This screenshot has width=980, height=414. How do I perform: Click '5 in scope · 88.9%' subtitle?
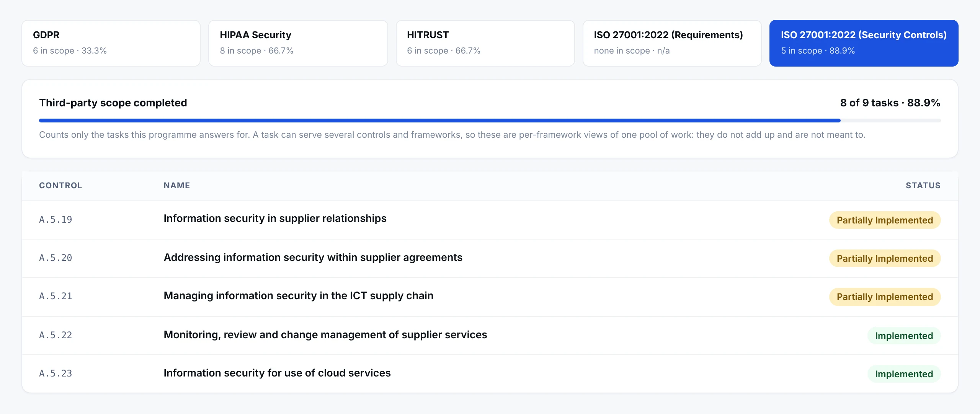click(x=818, y=51)
